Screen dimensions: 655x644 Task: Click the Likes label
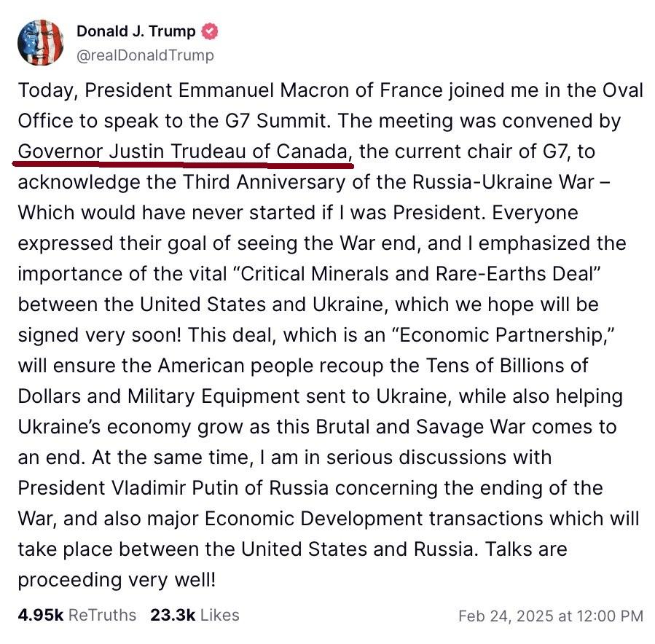pyautogui.click(x=220, y=615)
